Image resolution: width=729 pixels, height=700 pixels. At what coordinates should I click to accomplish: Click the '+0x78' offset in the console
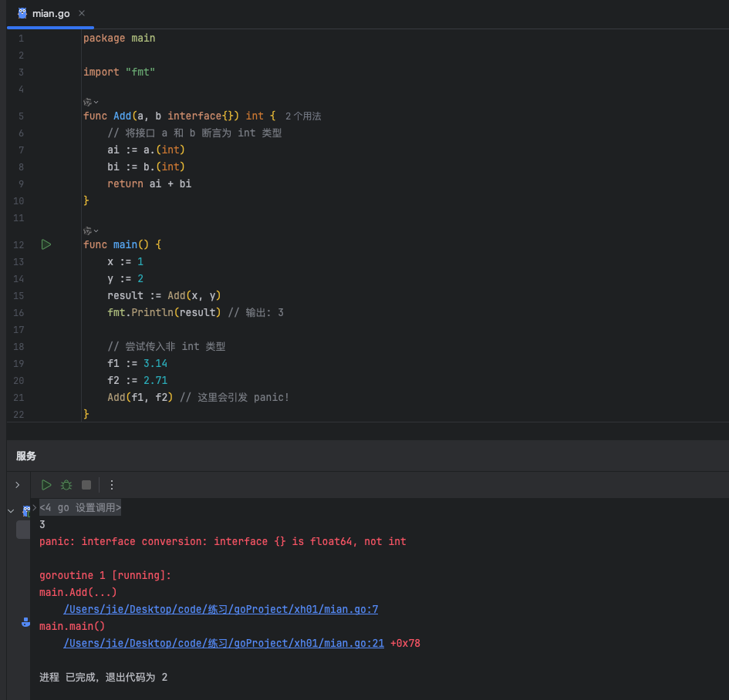pos(405,643)
